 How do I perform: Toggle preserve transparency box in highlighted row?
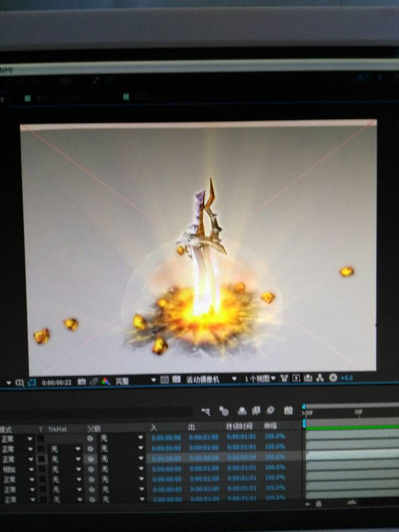click(42, 459)
